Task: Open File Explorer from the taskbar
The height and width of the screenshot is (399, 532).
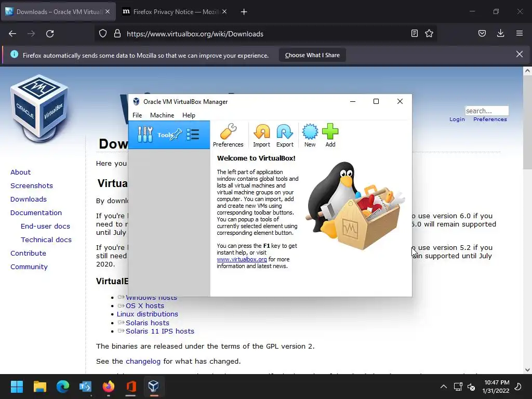Action: (x=39, y=386)
